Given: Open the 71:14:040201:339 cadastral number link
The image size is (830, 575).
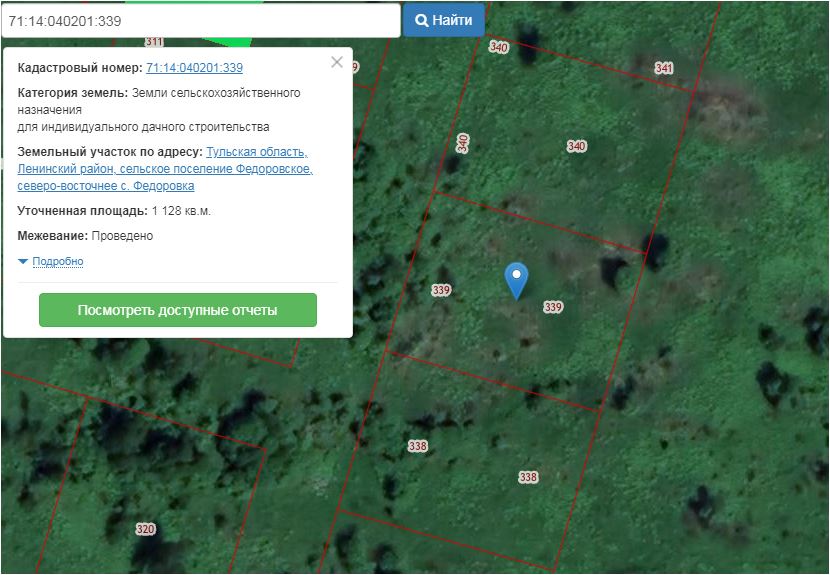Looking at the screenshot, I should [x=194, y=68].
